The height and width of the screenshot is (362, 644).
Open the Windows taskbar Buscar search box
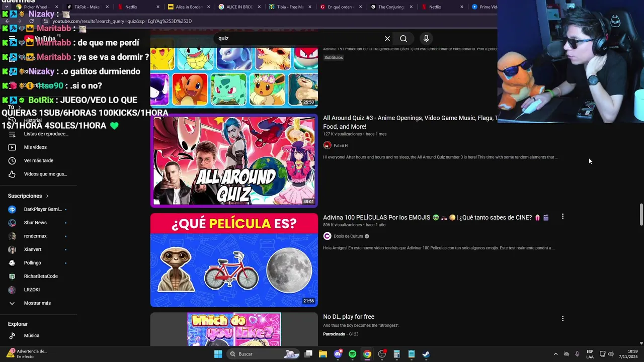(263, 354)
